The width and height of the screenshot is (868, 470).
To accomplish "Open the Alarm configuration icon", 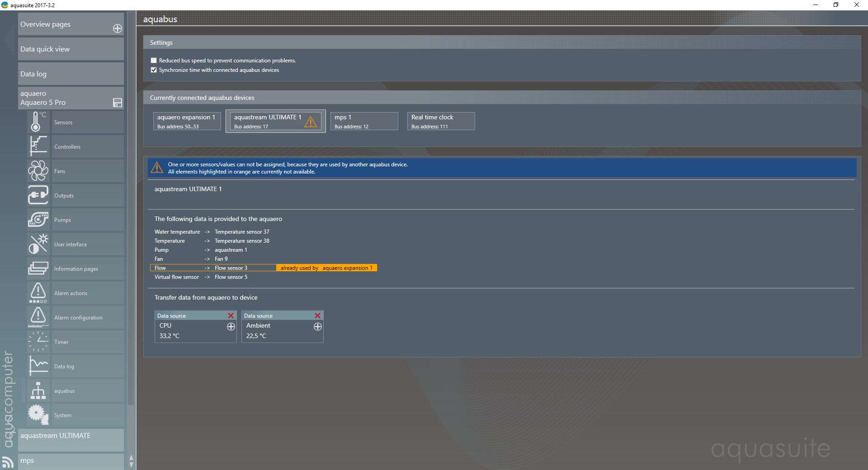I will click(38, 317).
